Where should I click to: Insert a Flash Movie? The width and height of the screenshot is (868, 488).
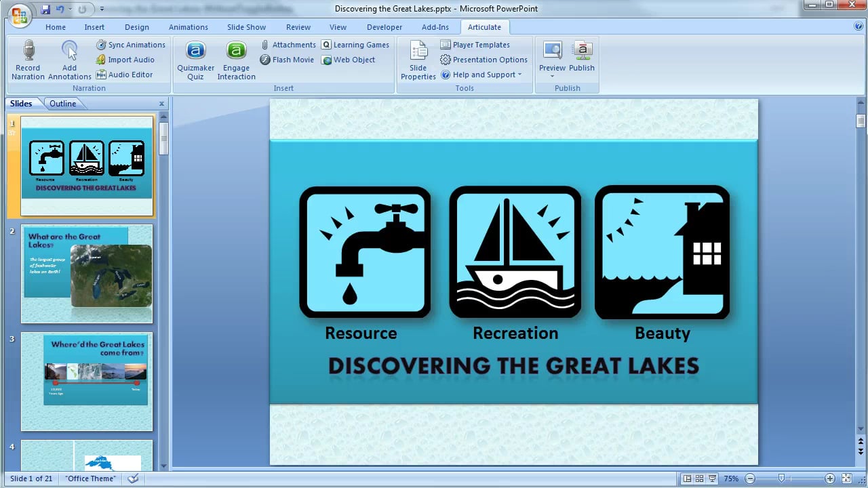pyautogui.click(x=287, y=60)
